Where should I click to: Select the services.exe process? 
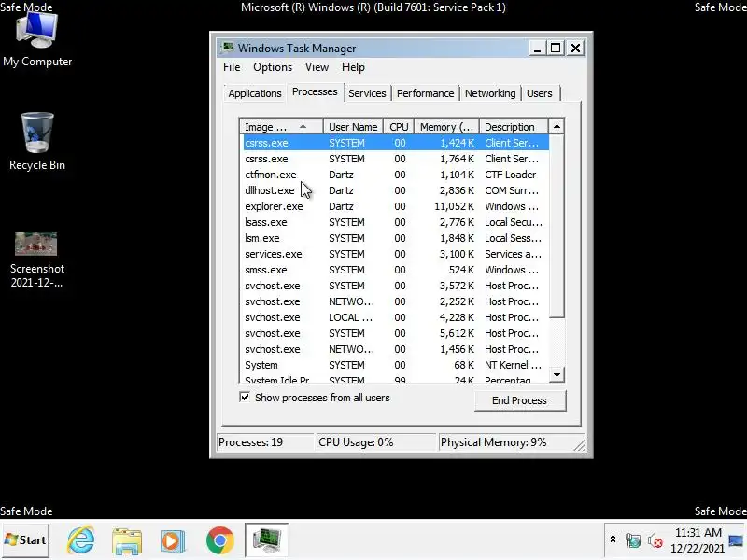click(x=396, y=254)
